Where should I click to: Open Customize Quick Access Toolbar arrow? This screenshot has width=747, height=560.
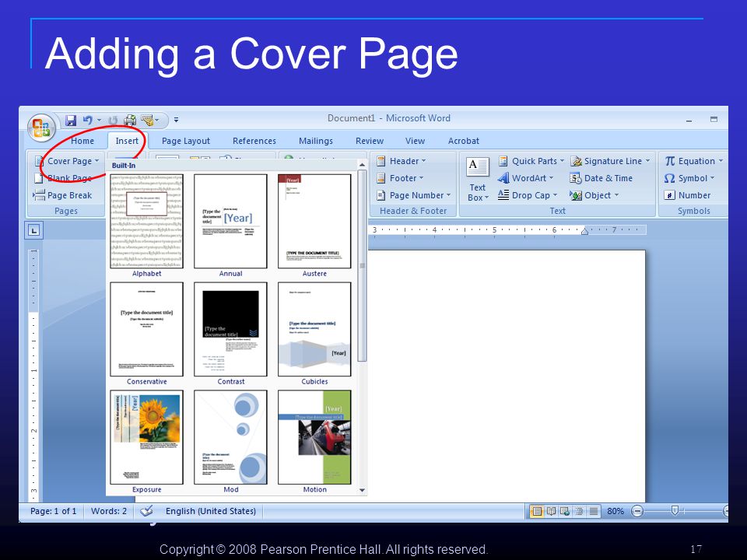pyautogui.click(x=177, y=120)
